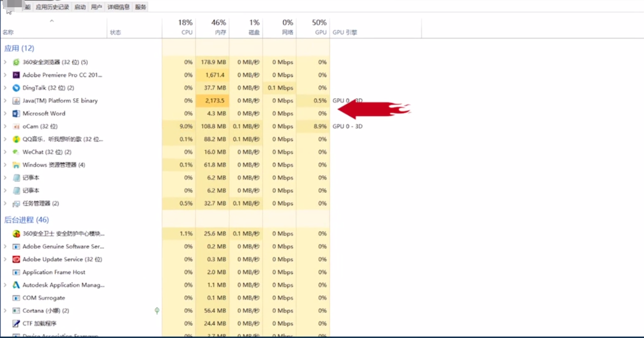Click the GPU 引擎 column header

(x=376, y=28)
